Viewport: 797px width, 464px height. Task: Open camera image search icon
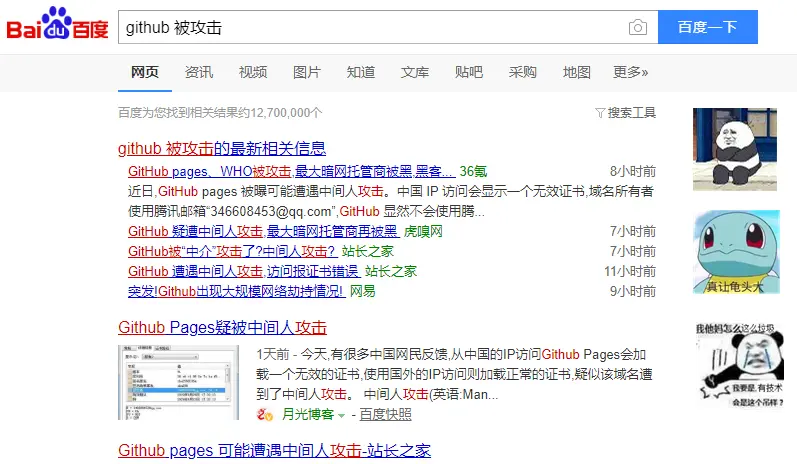(x=637, y=27)
